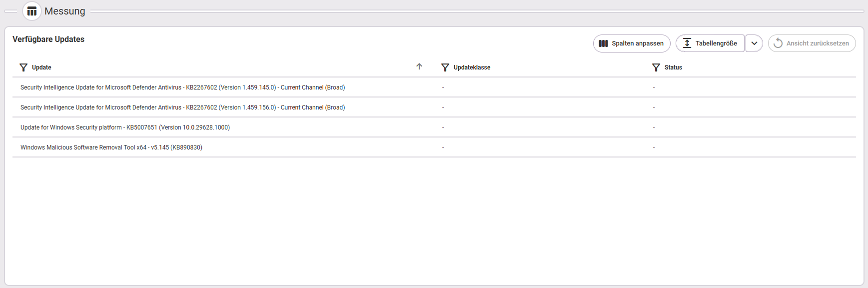This screenshot has height=288, width=868.
Task: Open filter for Update column
Action: click(23, 67)
